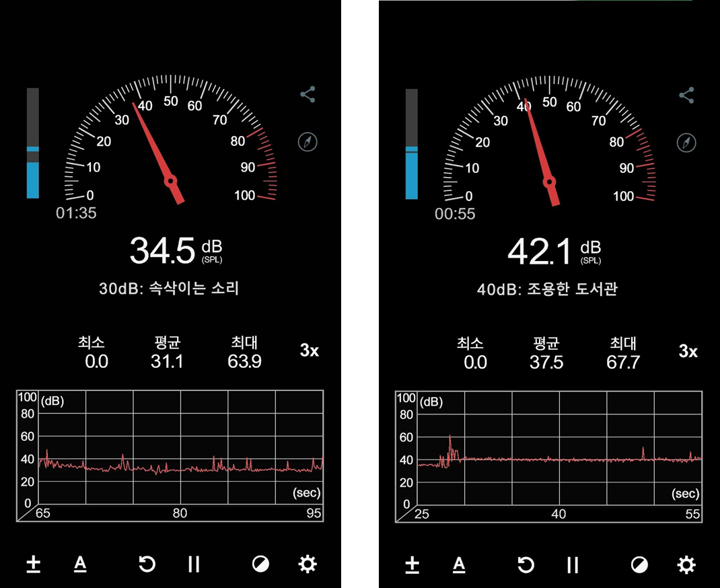Image resolution: width=720 pixels, height=588 pixels.
Task: Reset the measurement timed 00:55
Action: [526, 564]
